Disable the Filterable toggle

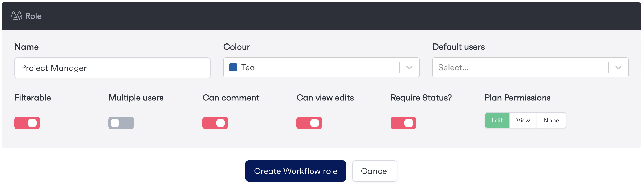click(27, 123)
